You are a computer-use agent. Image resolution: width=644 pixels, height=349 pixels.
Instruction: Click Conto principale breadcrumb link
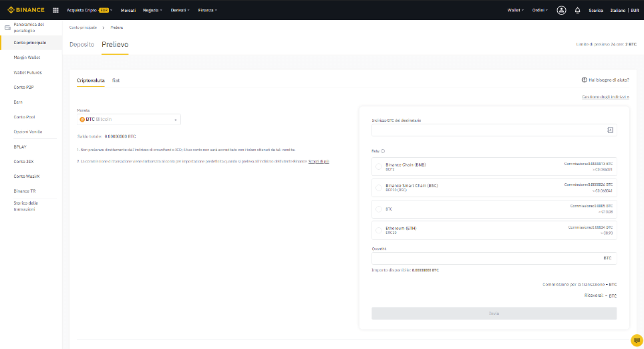(83, 27)
